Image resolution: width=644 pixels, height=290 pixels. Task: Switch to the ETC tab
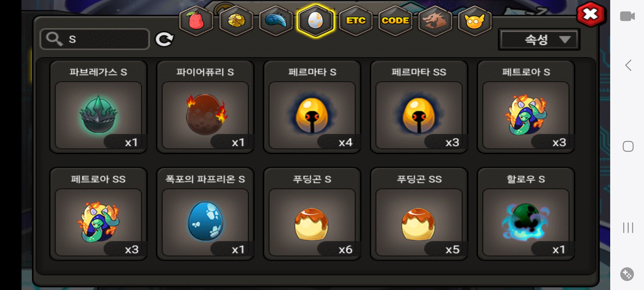(356, 21)
